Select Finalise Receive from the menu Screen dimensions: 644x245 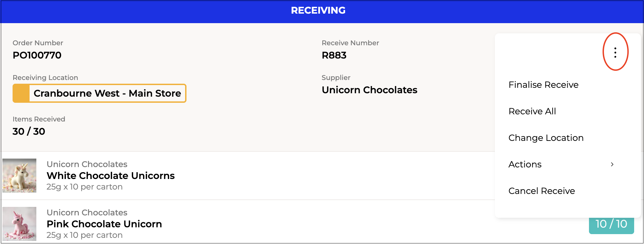543,85
